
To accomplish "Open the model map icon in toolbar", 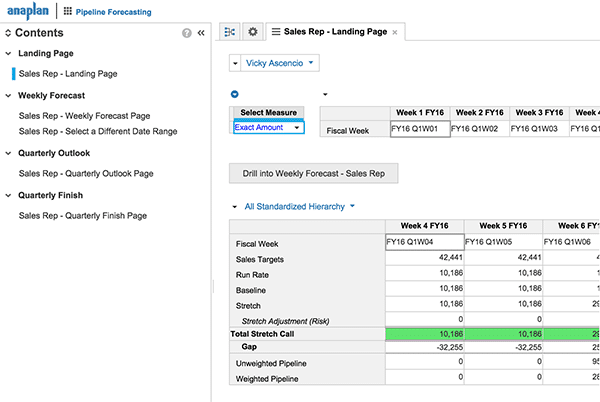I will click(230, 32).
